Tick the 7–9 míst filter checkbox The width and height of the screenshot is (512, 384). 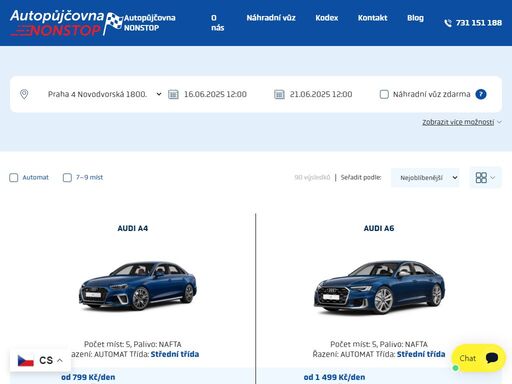click(x=67, y=177)
